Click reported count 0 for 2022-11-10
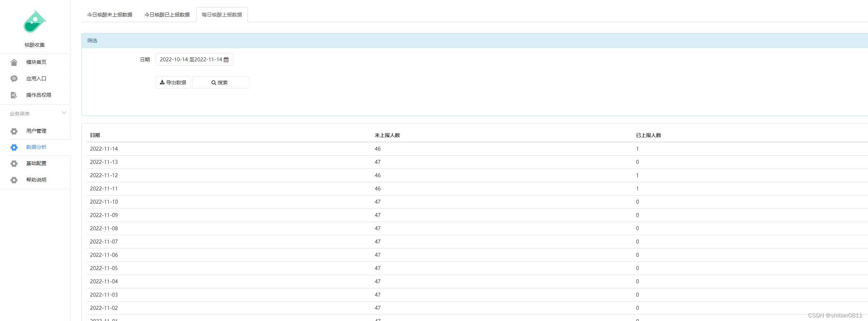 pos(637,202)
